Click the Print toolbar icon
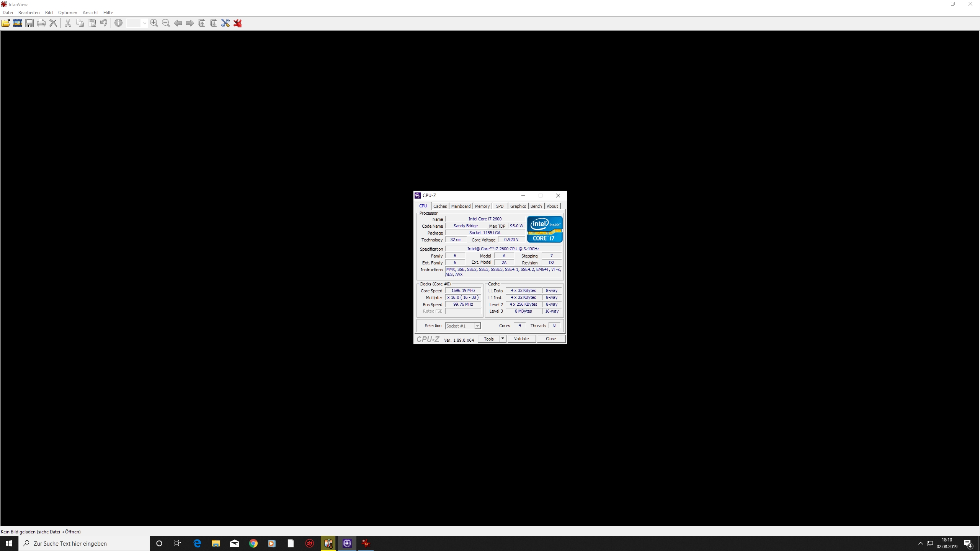 pos(41,23)
